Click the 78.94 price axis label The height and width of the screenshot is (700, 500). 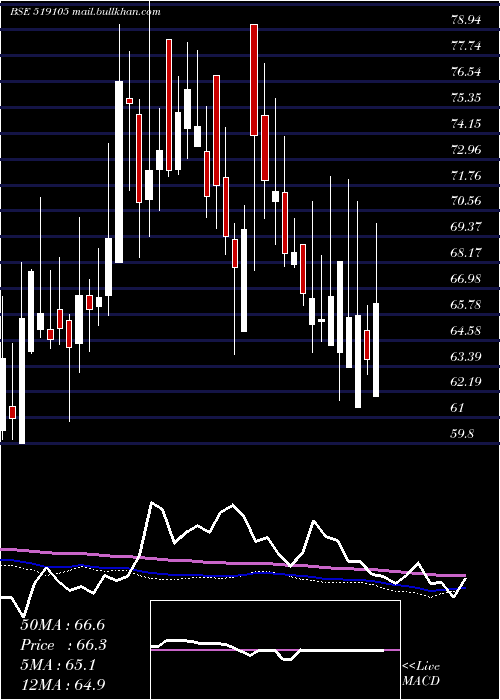[466, 20]
